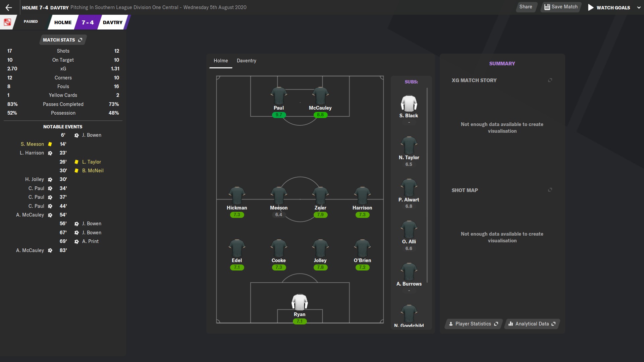Click the Holme club badge icon
Viewport: 644px width, 362px height.
tap(7, 22)
